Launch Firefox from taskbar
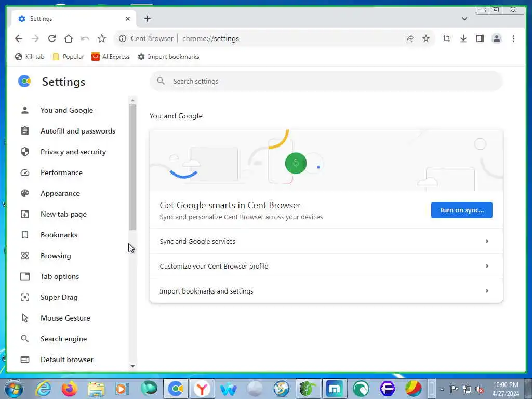This screenshot has width=532, height=399. coord(70,389)
